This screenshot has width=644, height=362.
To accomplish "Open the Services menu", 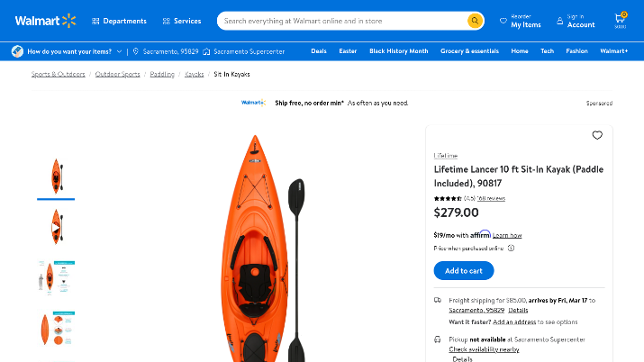I will point(182,21).
